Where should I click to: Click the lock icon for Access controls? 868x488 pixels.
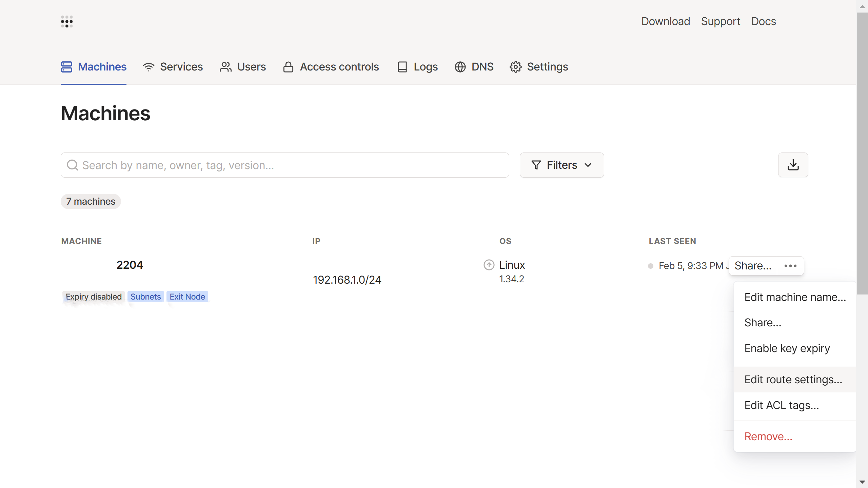click(288, 67)
